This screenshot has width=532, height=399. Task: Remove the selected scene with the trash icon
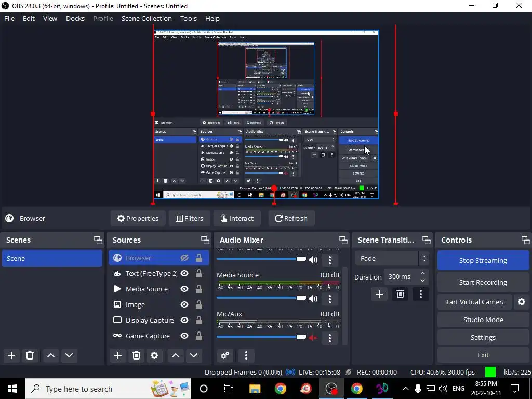tap(30, 355)
